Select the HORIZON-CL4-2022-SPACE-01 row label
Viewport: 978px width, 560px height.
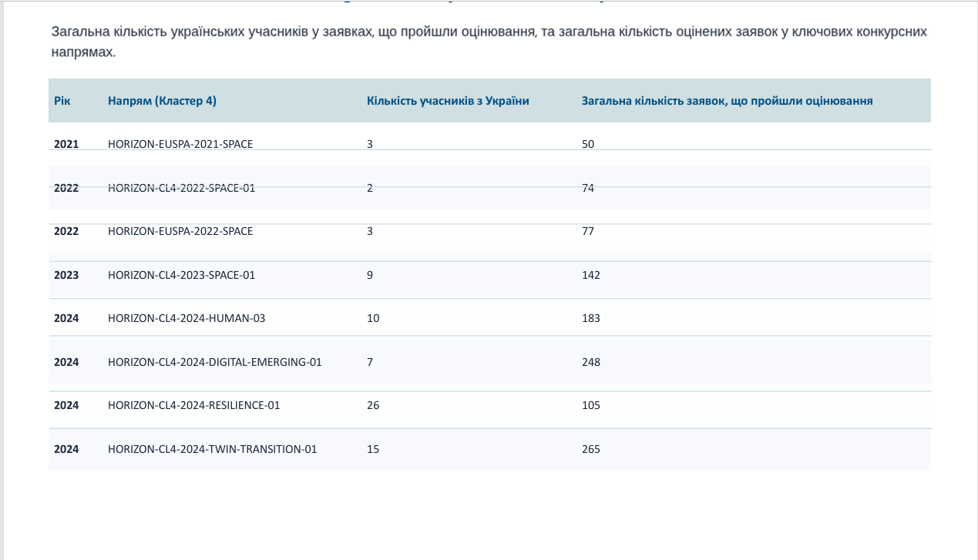coord(181,188)
